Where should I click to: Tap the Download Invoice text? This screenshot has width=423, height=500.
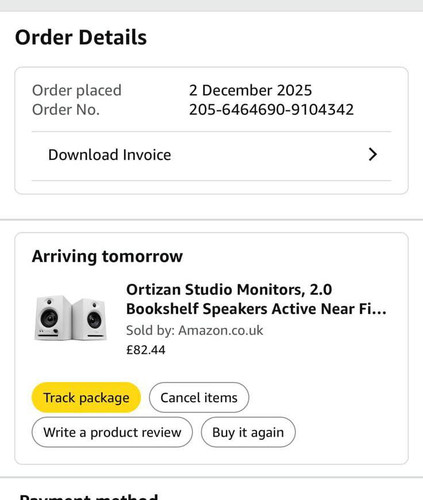click(x=110, y=155)
